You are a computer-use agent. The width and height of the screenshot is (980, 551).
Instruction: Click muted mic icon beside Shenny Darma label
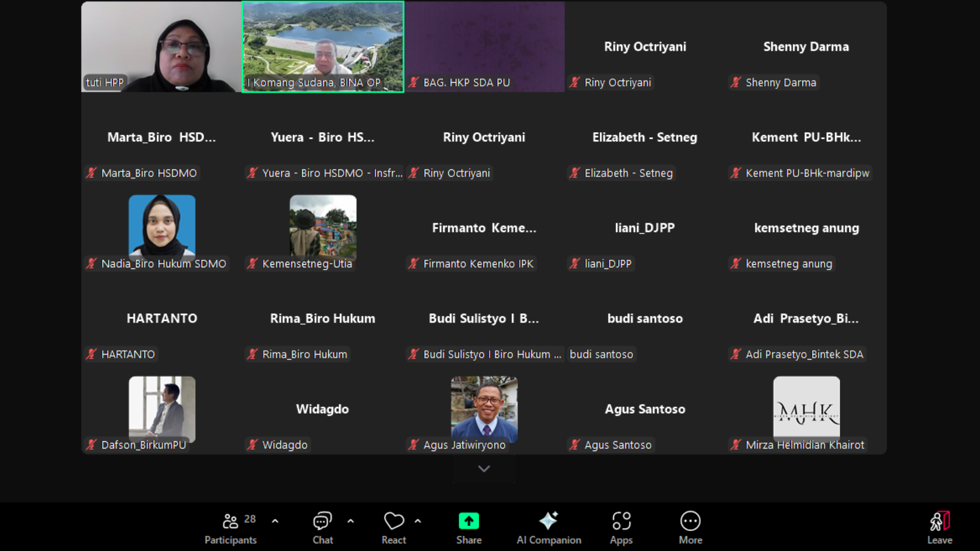[x=736, y=82]
